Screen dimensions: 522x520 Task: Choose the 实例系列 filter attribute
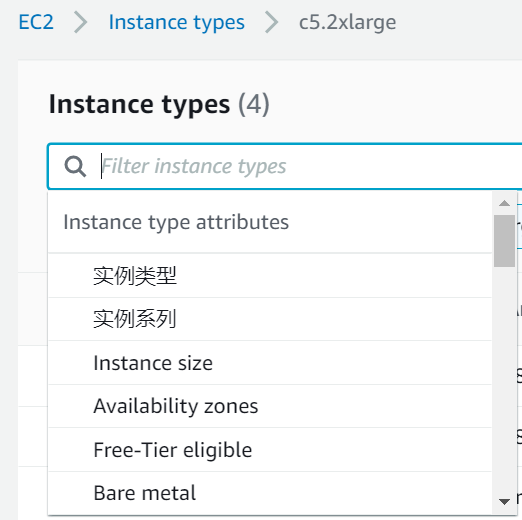[x=270, y=319]
